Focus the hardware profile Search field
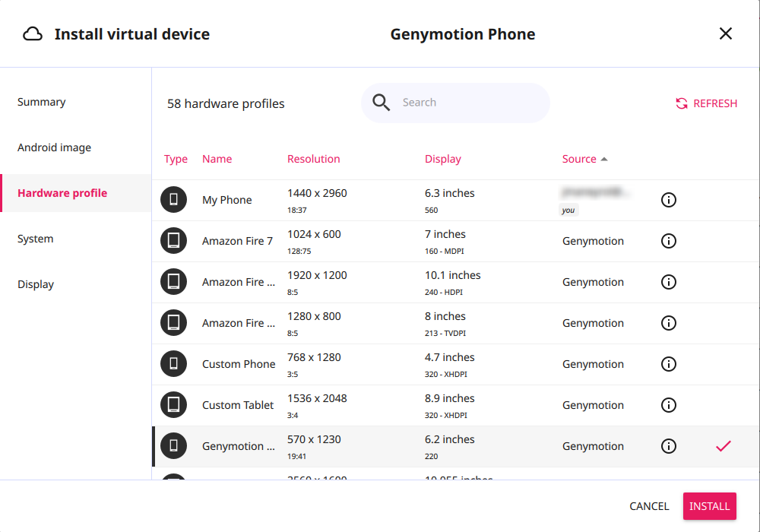 point(455,103)
